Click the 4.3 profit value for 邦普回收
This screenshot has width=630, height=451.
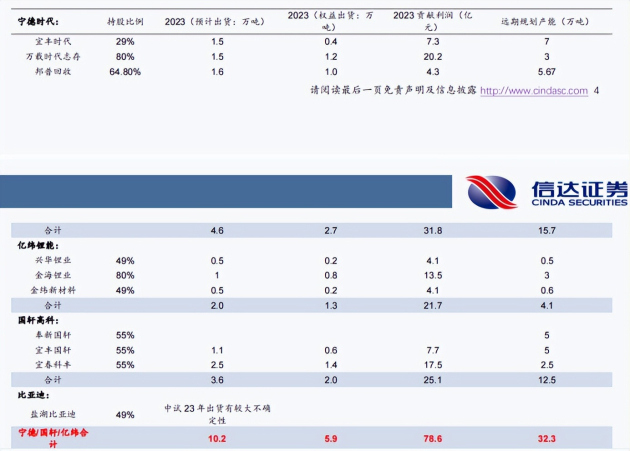[x=433, y=72]
